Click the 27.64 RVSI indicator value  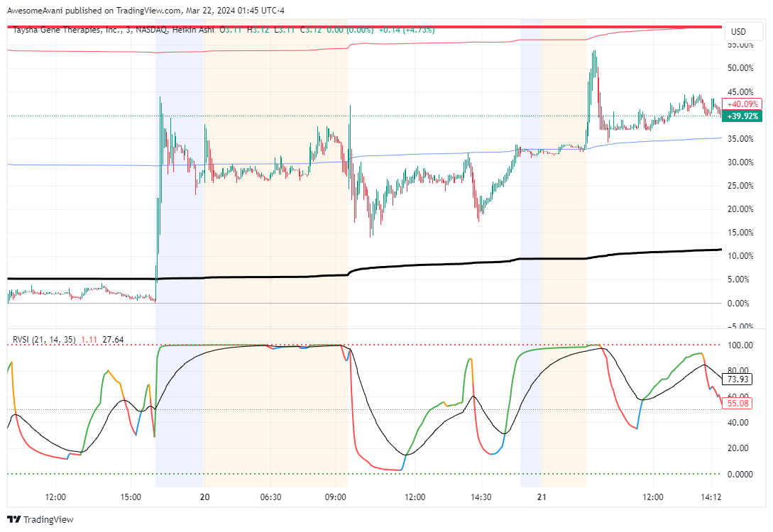point(113,339)
